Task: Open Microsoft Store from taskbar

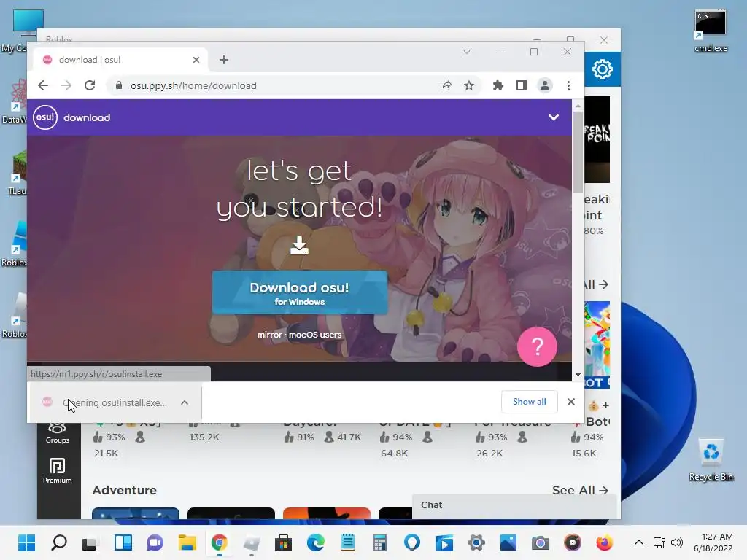Action: click(284, 542)
